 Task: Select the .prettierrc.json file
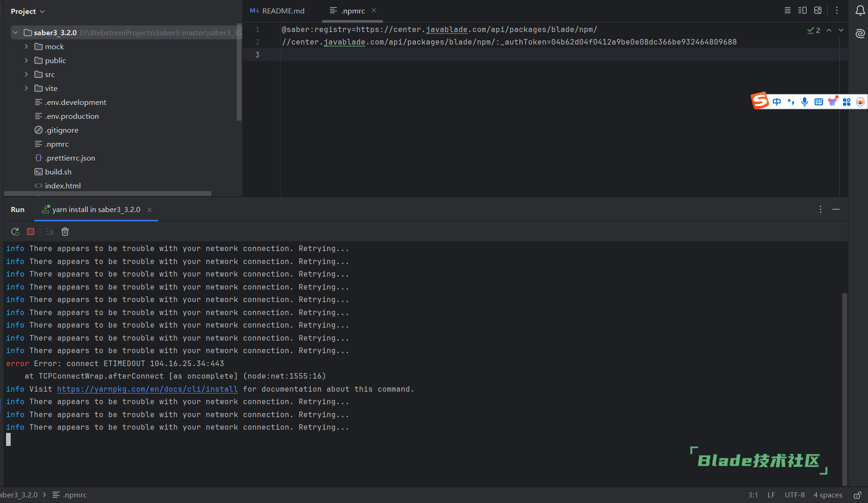coord(65,158)
